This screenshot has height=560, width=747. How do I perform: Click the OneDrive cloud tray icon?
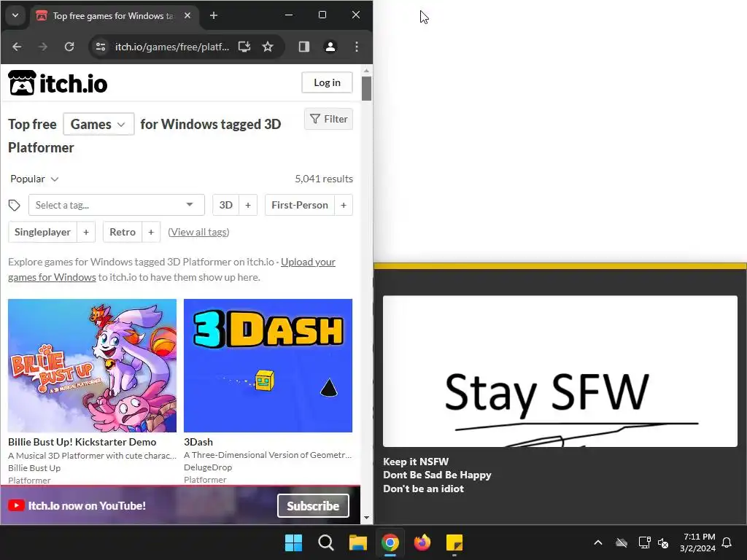[622, 542]
